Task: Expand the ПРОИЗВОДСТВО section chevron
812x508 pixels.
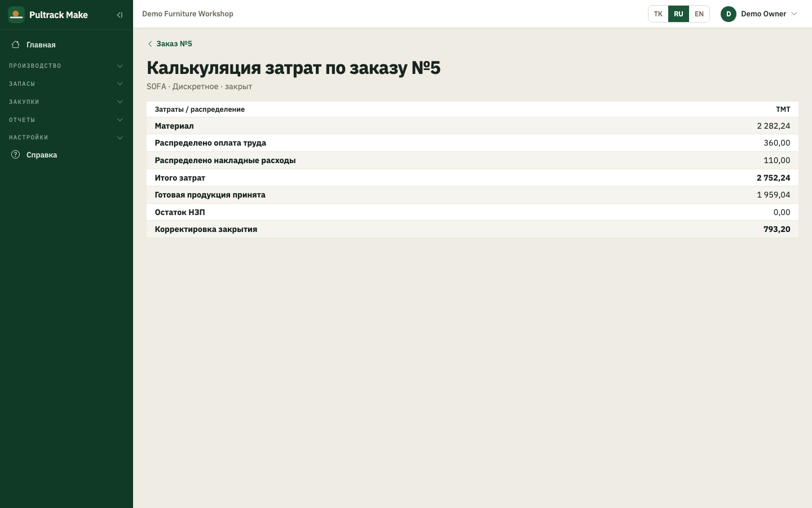Action: pyautogui.click(x=120, y=66)
